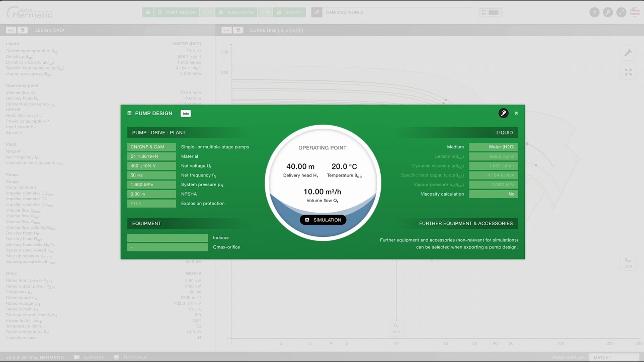
Task: Click the θop 20.0 marker on chart
Action: pos(628,263)
